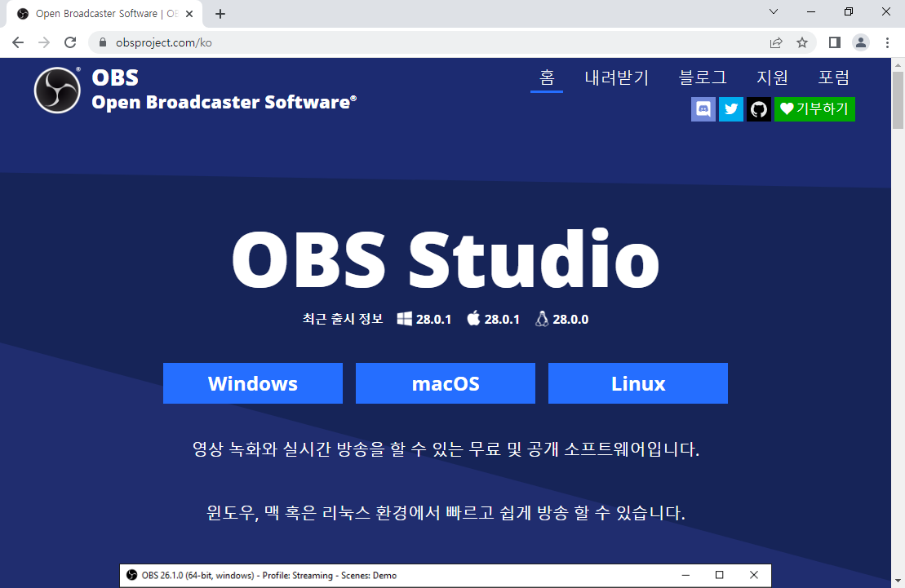The height and width of the screenshot is (588, 905).
Task: Click the Linux download button
Action: [638, 383]
